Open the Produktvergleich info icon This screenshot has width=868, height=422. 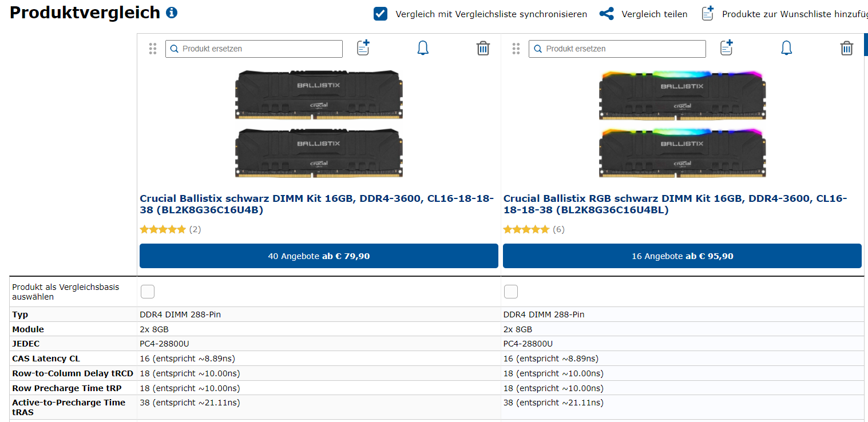172,13
